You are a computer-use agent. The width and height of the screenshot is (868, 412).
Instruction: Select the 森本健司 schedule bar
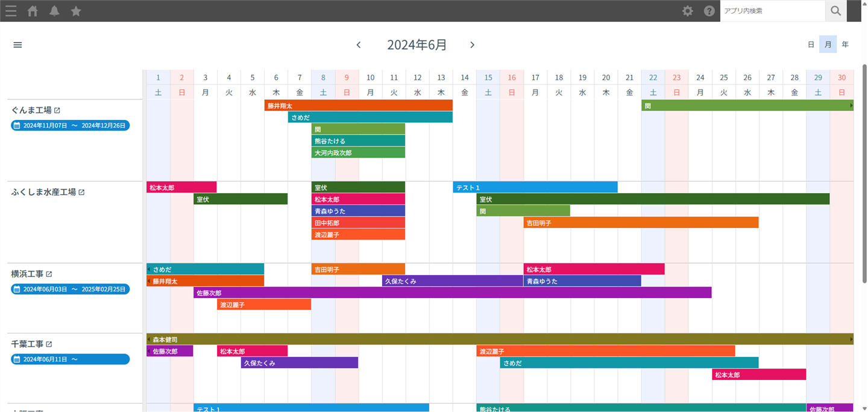click(499, 340)
